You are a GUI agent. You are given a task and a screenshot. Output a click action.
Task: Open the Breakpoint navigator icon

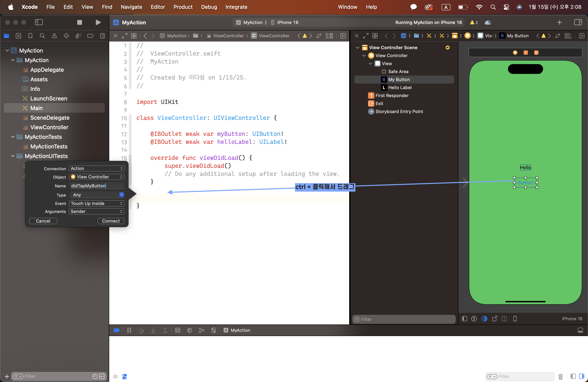[x=90, y=36]
